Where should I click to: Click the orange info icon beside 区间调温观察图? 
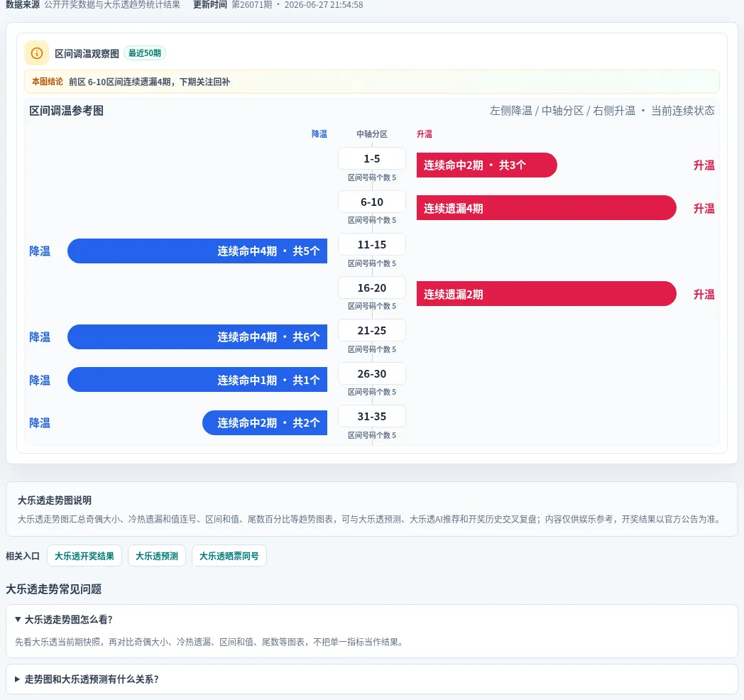(x=36, y=53)
